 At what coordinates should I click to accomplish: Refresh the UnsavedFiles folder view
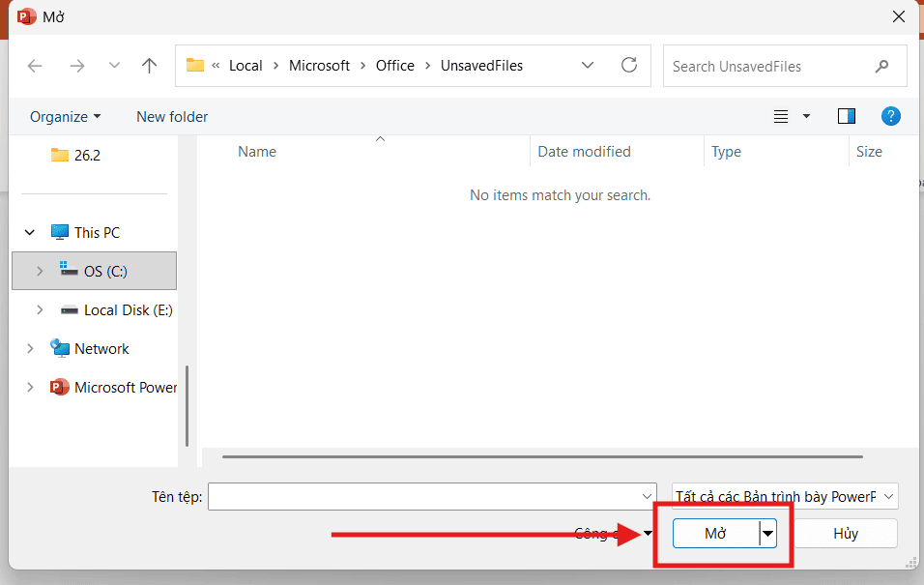629,66
